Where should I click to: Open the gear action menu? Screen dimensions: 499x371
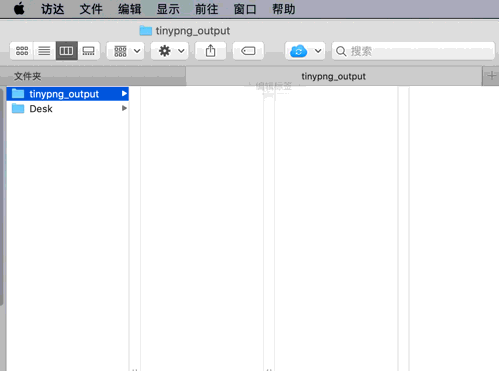(169, 51)
